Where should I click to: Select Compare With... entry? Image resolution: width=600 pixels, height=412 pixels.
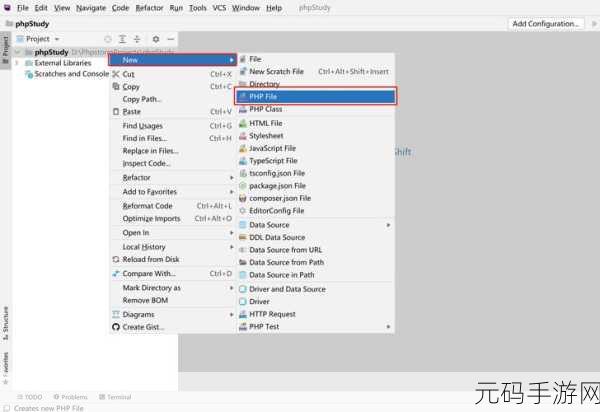pos(173,274)
